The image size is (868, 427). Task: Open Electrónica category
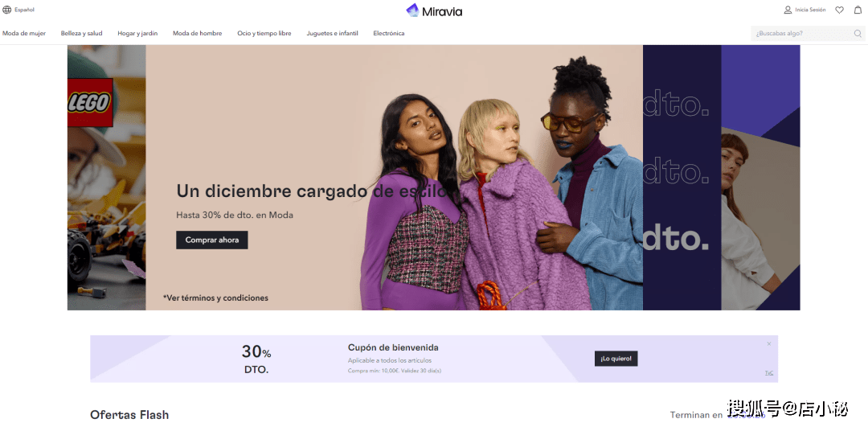click(x=389, y=33)
